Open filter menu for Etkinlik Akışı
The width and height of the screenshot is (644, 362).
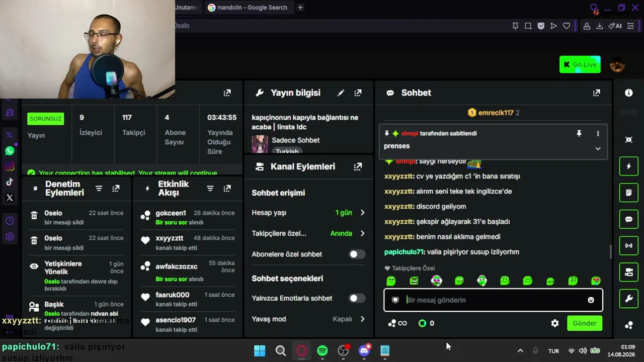[210, 189]
